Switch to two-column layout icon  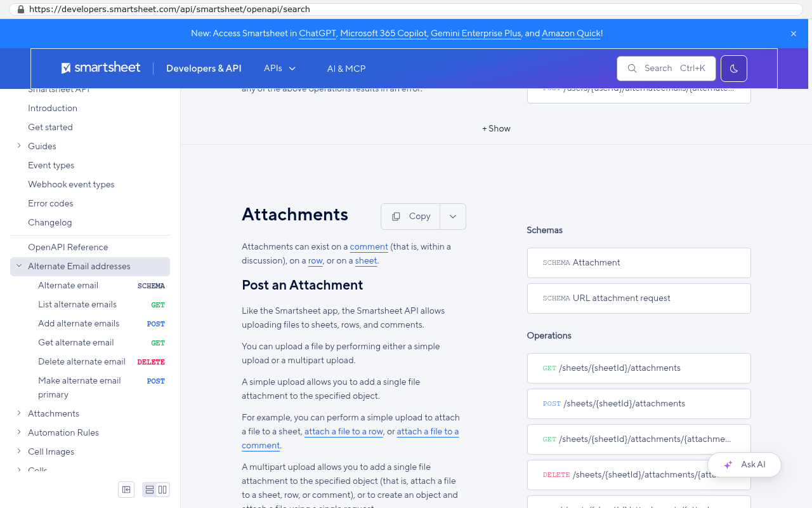(x=162, y=490)
